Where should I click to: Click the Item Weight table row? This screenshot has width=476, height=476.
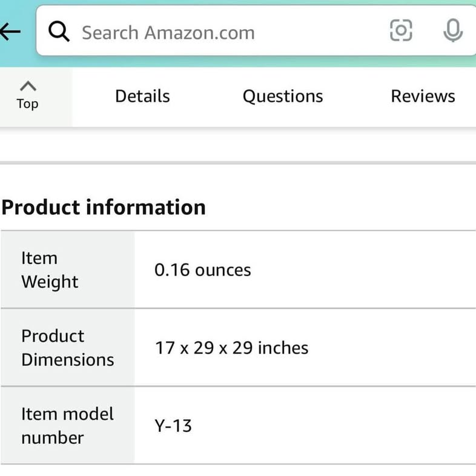click(x=239, y=269)
